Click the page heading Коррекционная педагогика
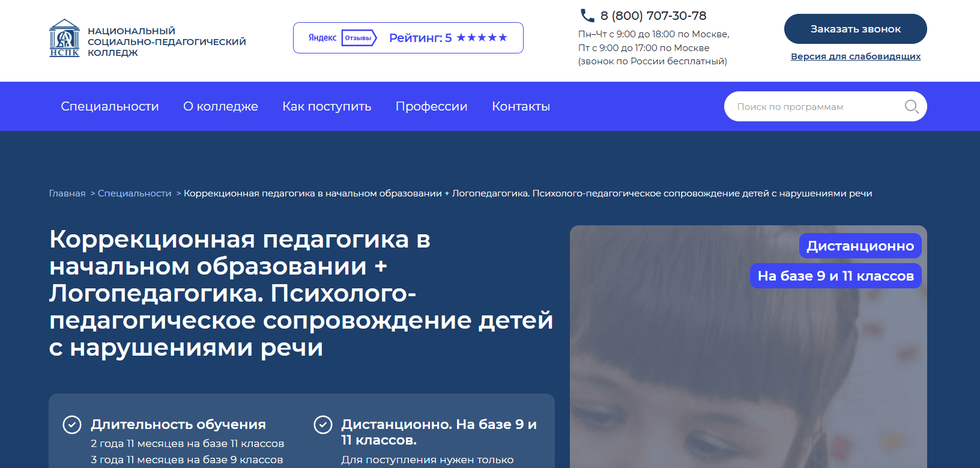The image size is (980, 468). pos(301,293)
